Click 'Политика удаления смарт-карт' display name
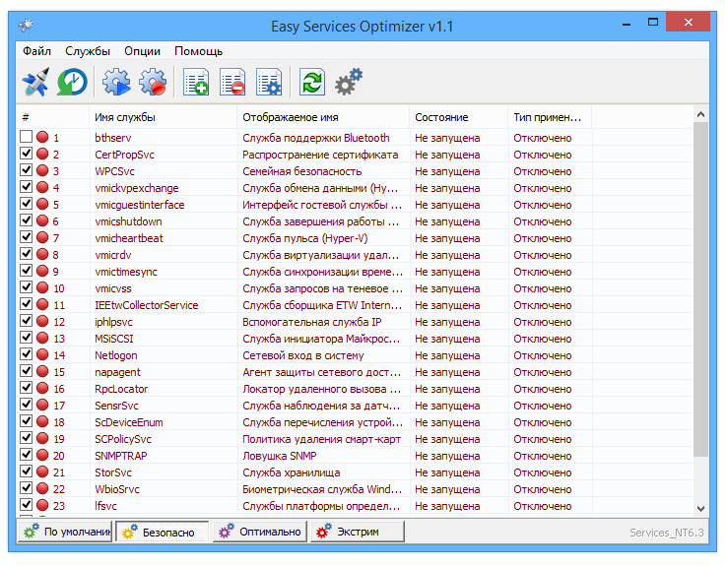This screenshot has height=566, width=728. [x=321, y=439]
